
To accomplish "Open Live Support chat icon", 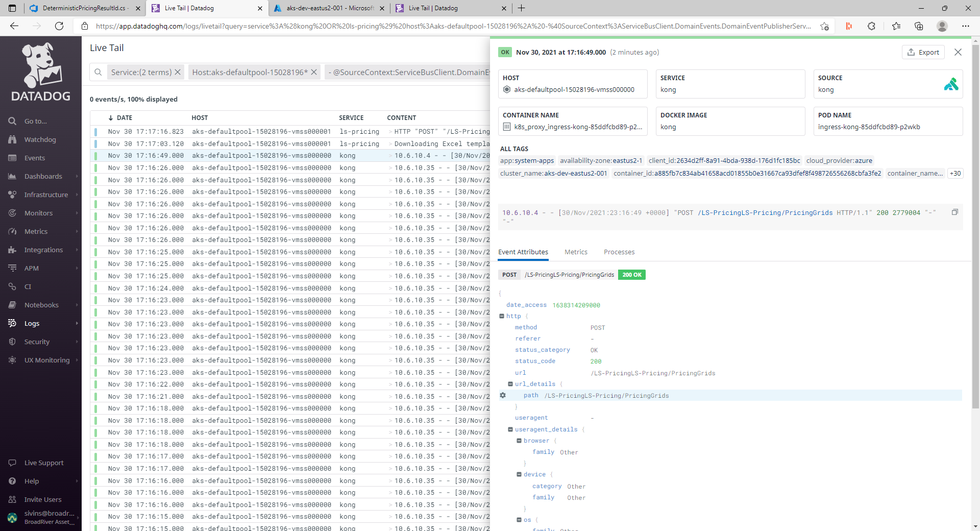I will [12, 463].
